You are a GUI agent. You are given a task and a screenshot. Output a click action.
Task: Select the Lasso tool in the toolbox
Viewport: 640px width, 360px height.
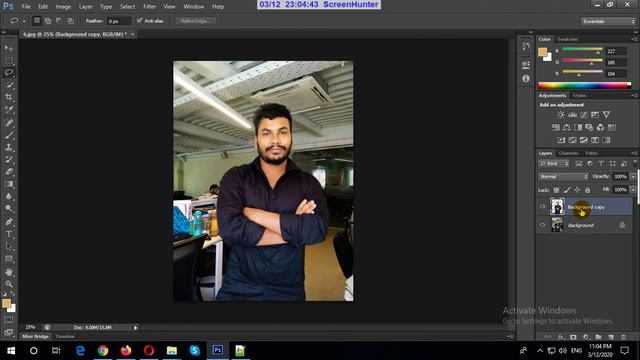(9, 73)
